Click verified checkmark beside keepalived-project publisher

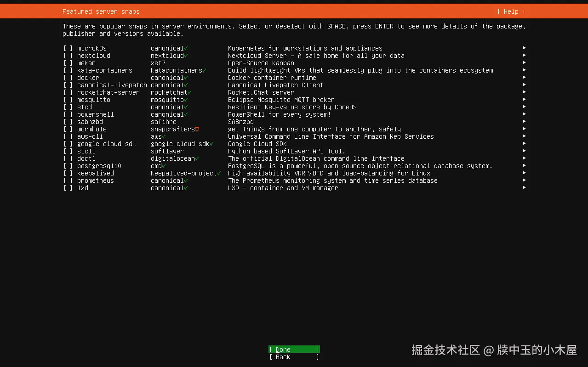point(219,173)
